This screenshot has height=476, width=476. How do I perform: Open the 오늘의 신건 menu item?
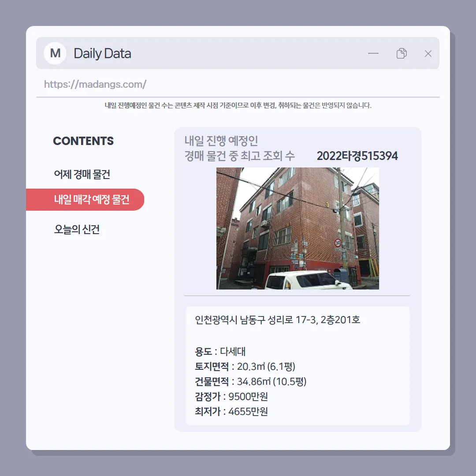pos(77,229)
